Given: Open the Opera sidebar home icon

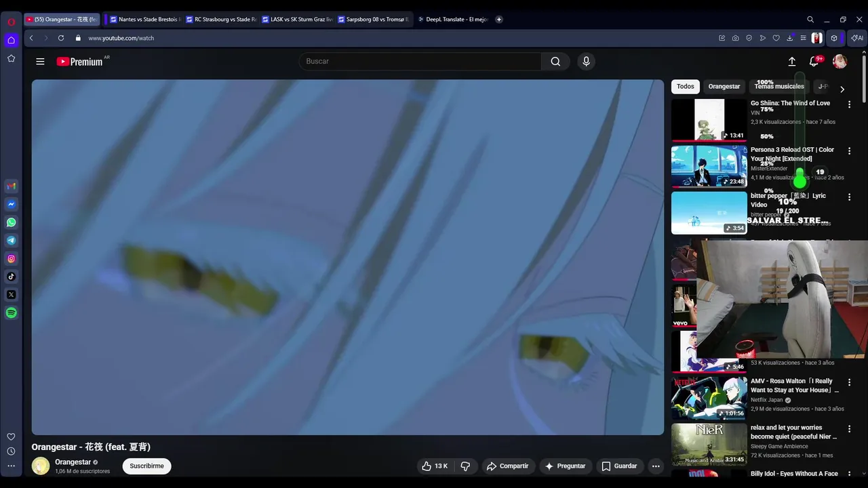Looking at the screenshot, I should pyautogui.click(x=11, y=40).
